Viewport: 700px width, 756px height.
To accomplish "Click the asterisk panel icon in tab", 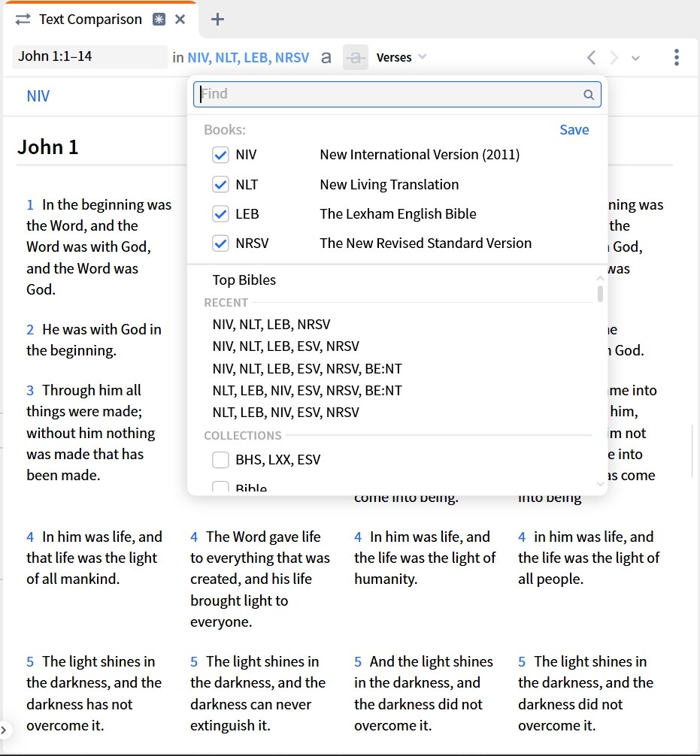I will [x=159, y=20].
